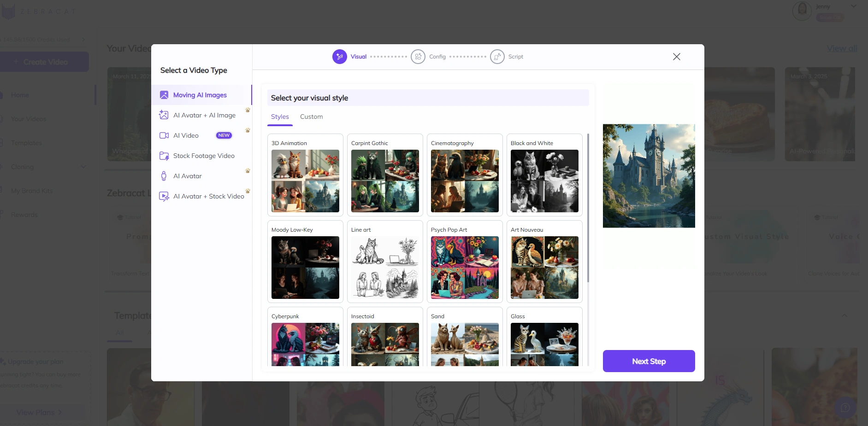Click the Script step icon
The image size is (868, 426).
497,57
